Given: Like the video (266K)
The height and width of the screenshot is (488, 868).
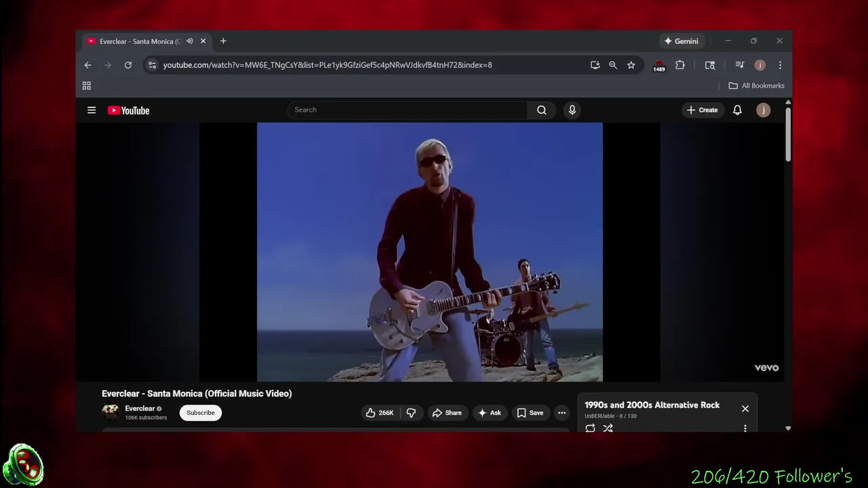Looking at the screenshot, I should coord(380,413).
